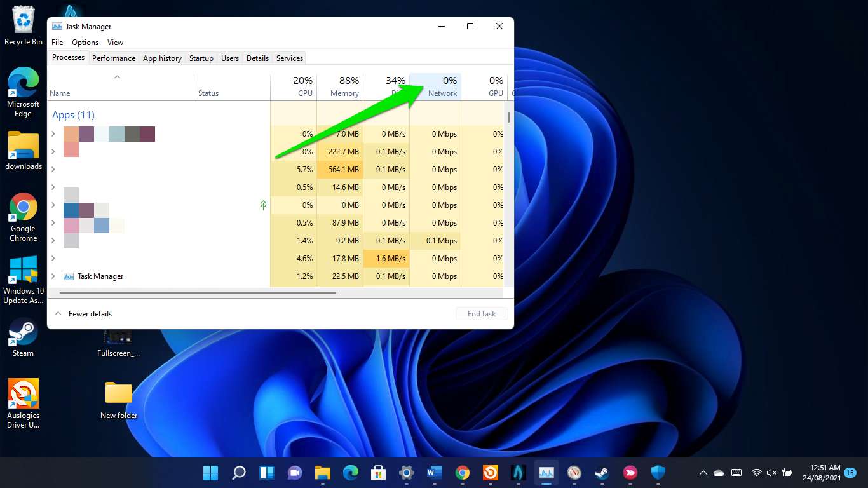The image size is (868, 488).
Task: Click the End task button
Action: 481,313
